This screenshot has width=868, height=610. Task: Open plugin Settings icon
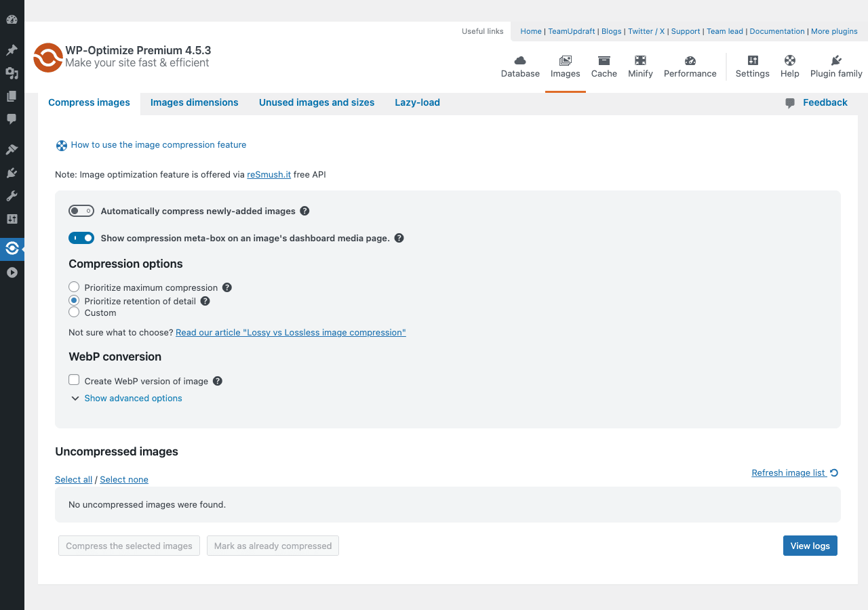click(x=753, y=60)
